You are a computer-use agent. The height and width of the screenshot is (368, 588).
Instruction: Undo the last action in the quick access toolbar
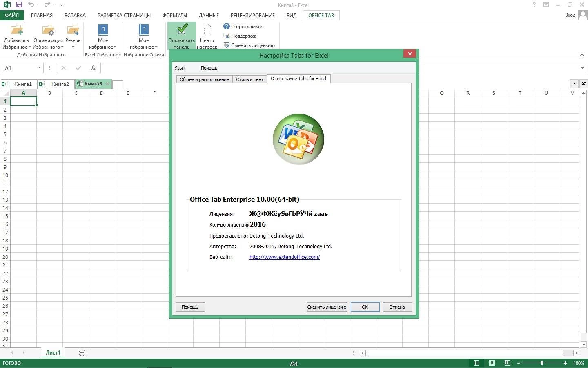click(x=31, y=4)
